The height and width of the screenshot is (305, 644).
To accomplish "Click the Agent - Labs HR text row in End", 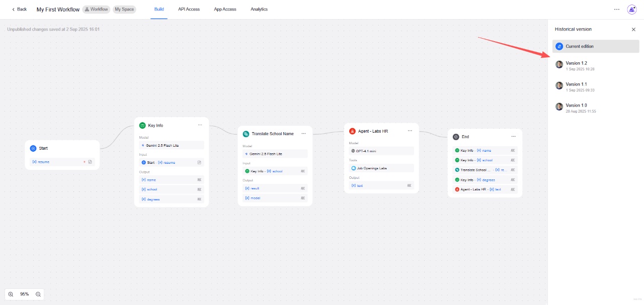I will [x=485, y=189].
